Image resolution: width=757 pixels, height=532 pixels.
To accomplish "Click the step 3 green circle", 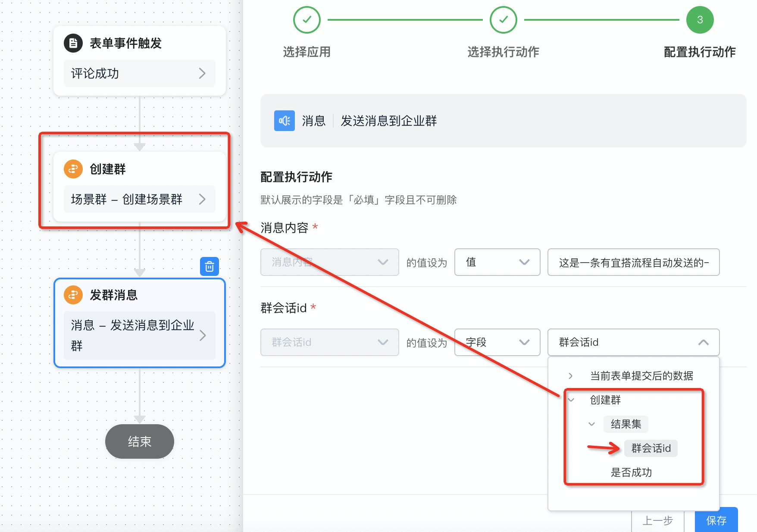I will [x=700, y=20].
